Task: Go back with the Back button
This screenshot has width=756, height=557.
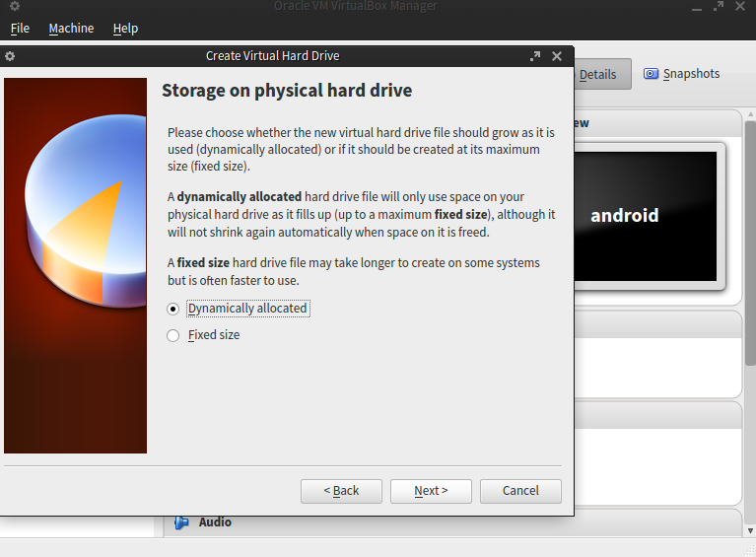Action: [341, 491]
